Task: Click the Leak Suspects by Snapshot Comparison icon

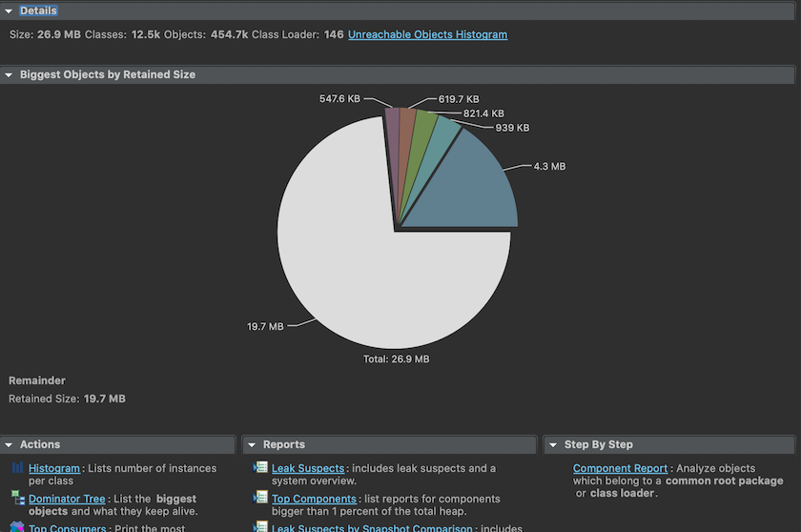Action: coord(260,527)
